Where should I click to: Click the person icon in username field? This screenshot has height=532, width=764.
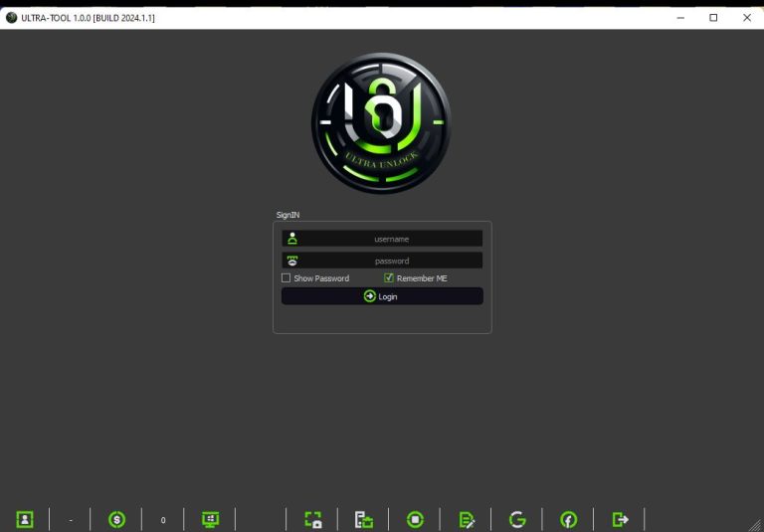(292, 239)
